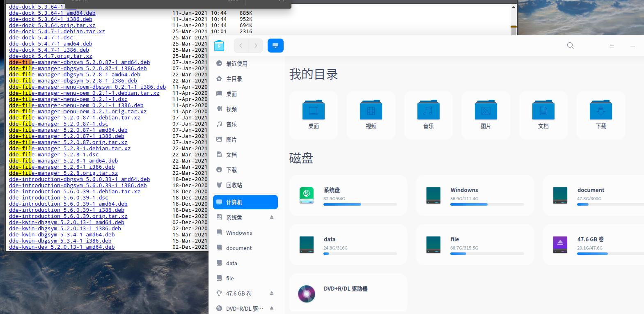This screenshot has height=314, width=644.
Task: Select the DVD+R/DL 驱动器 disc icon
Action: click(307, 294)
